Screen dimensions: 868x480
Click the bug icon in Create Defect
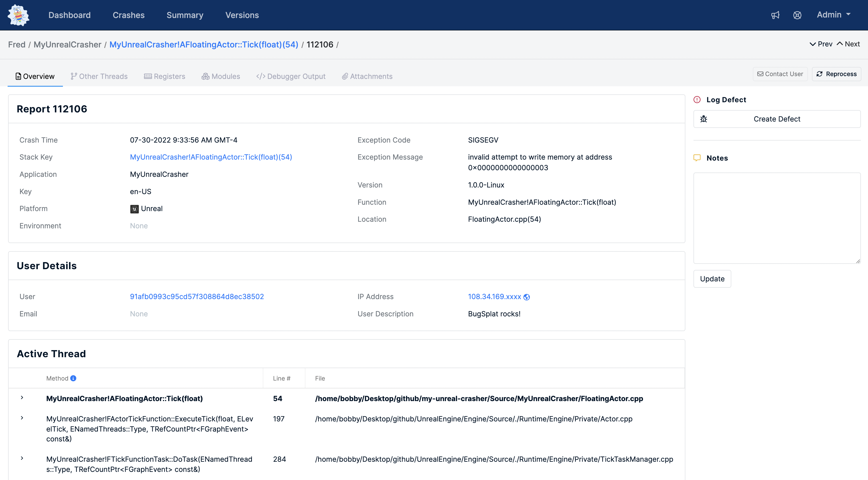(x=704, y=119)
